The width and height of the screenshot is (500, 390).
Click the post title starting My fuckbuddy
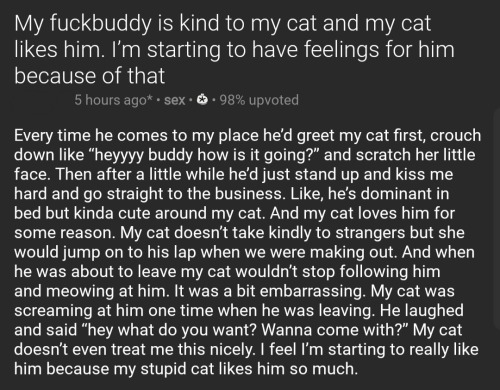point(234,50)
